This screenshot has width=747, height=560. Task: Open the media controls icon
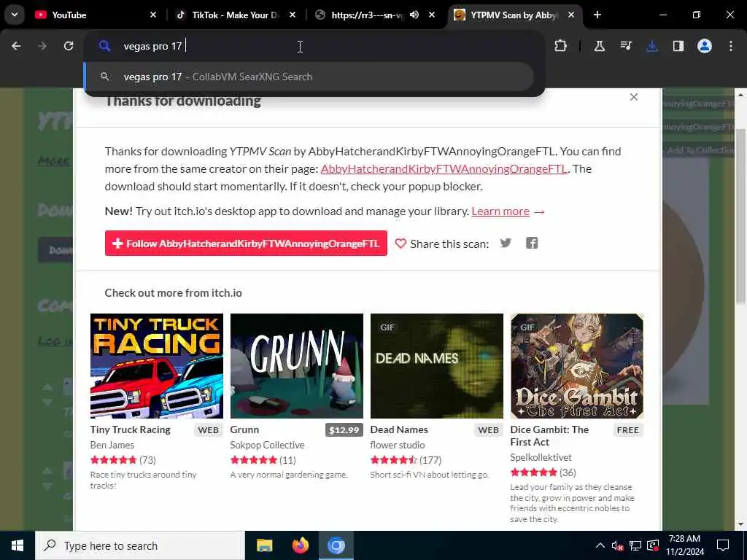click(626, 46)
